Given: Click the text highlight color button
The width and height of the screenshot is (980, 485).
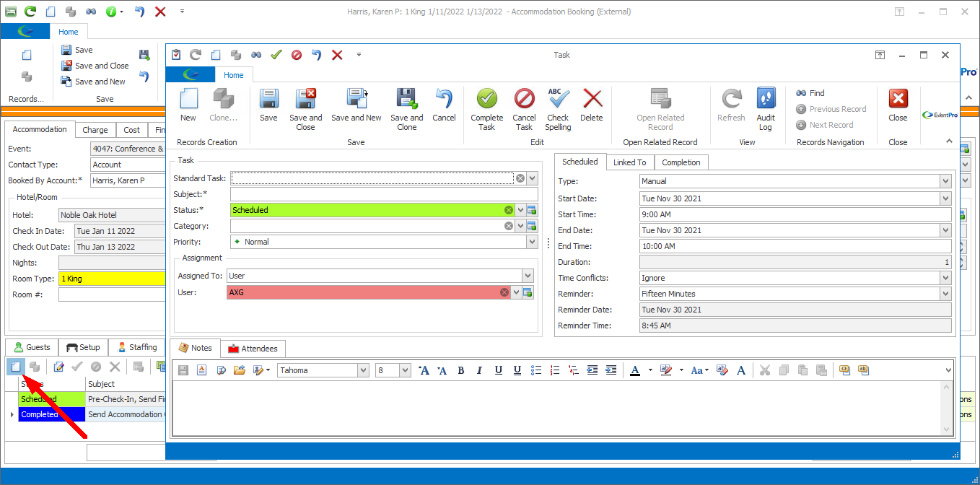Looking at the screenshot, I should 665,370.
